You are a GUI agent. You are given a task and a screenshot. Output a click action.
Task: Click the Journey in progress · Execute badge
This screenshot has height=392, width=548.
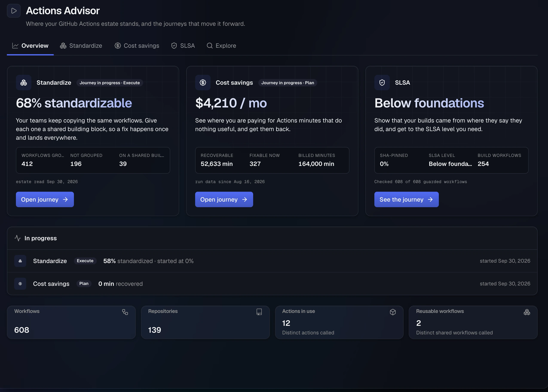(110, 83)
